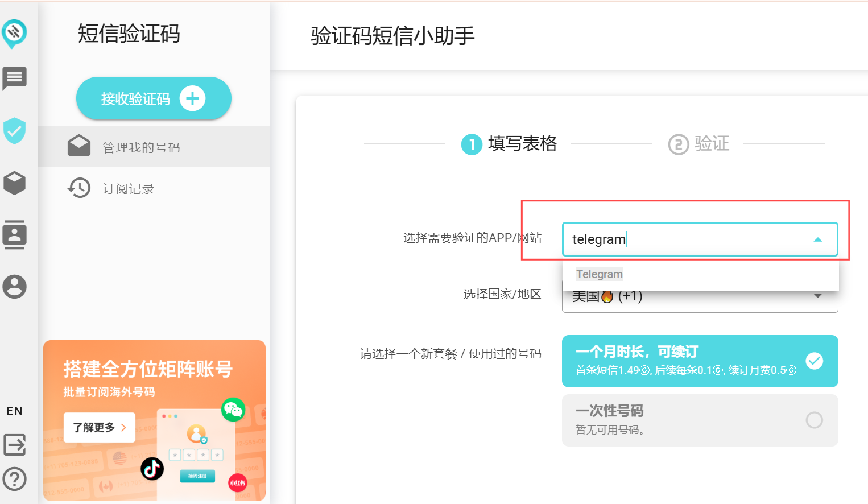
Task: Open the contacts card icon in sidebar
Action: tap(14, 234)
